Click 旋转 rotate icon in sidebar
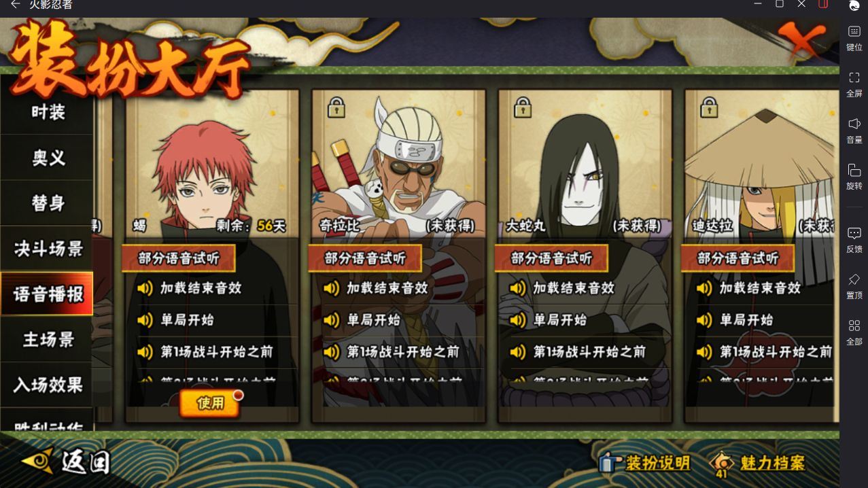Screen dimensions: 868x488 tap(854, 177)
